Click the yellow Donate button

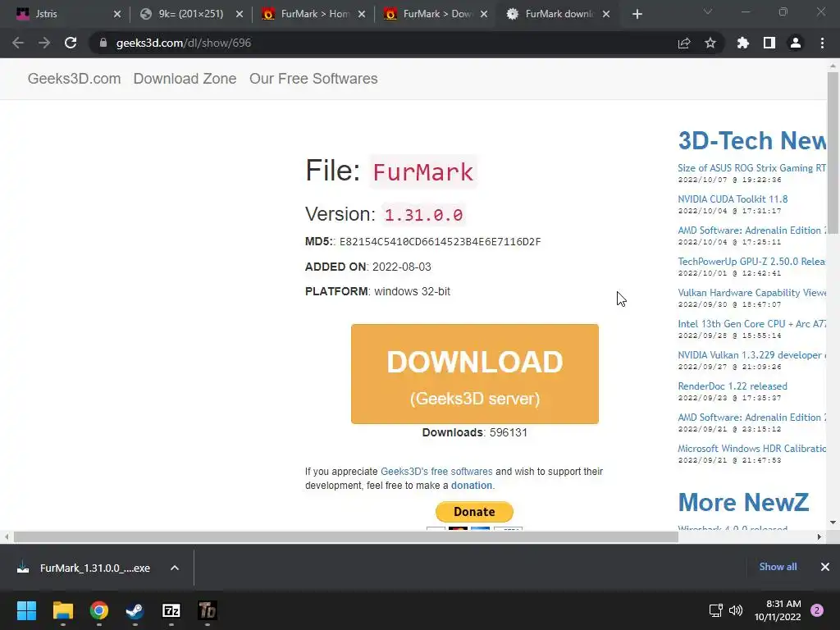coord(474,512)
